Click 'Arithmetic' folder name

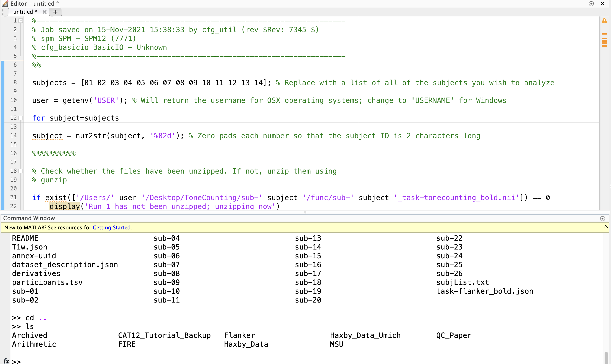tap(34, 344)
